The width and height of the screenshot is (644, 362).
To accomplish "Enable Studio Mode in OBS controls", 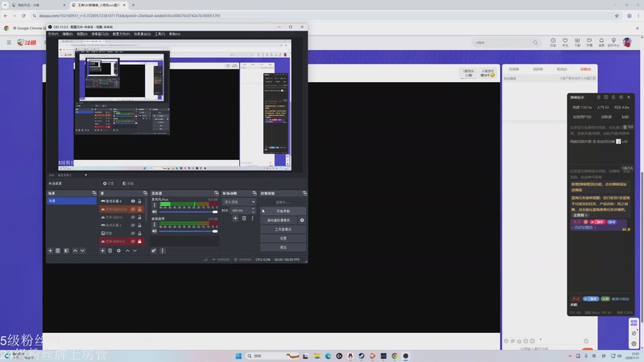I will point(283,229).
